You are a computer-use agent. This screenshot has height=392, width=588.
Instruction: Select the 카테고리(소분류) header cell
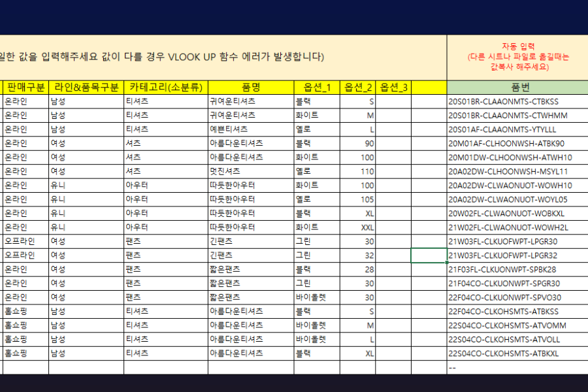pos(166,88)
